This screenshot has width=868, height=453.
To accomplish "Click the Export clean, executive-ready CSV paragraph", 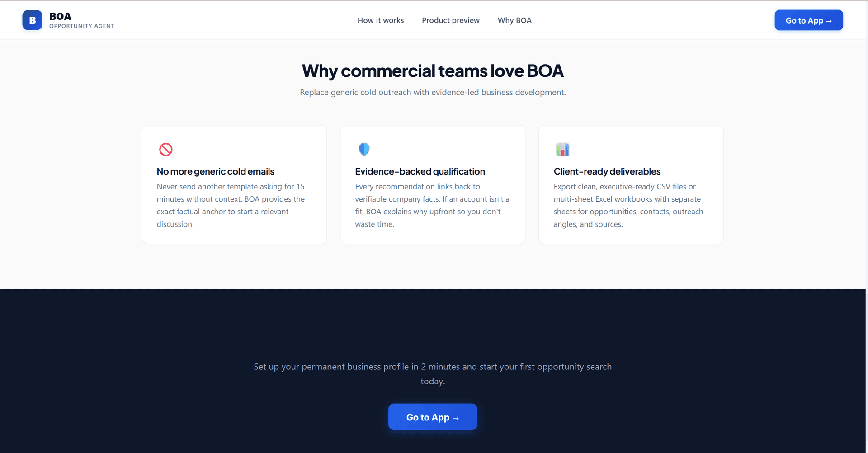I will pyautogui.click(x=628, y=205).
